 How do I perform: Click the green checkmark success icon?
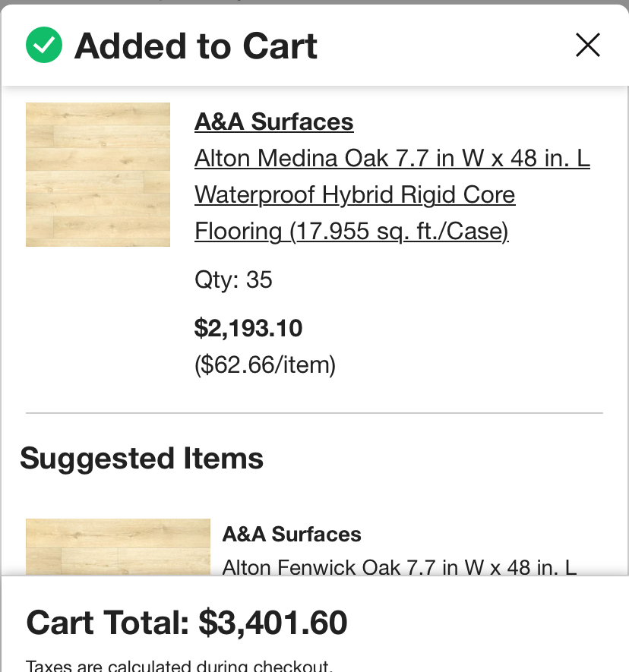pos(44,45)
